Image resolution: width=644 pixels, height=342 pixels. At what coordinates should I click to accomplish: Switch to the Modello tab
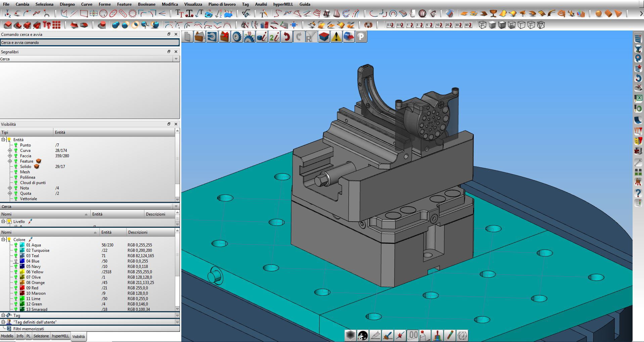(7, 336)
